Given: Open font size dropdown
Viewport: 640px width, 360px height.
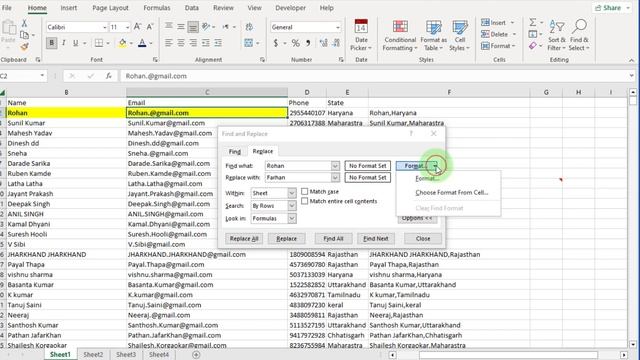Looking at the screenshot, I should coord(127,27).
